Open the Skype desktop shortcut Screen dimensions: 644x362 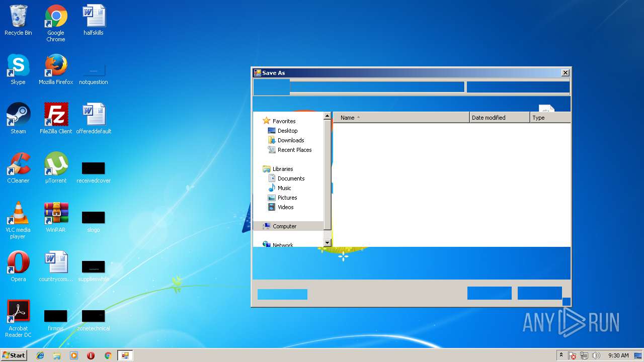click(18, 69)
